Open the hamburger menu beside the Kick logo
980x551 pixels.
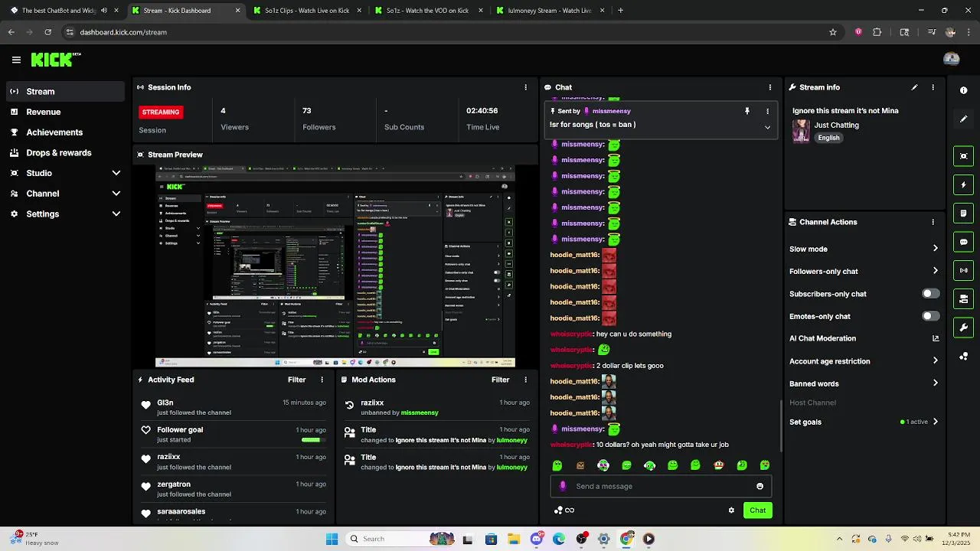[16, 60]
